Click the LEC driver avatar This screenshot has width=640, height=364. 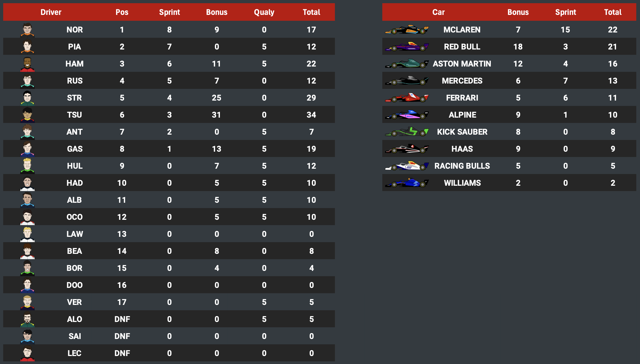27,353
